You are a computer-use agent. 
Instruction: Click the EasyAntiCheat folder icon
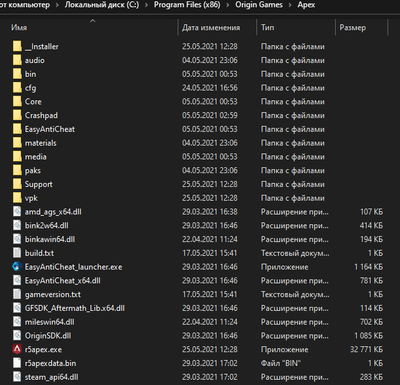17,129
